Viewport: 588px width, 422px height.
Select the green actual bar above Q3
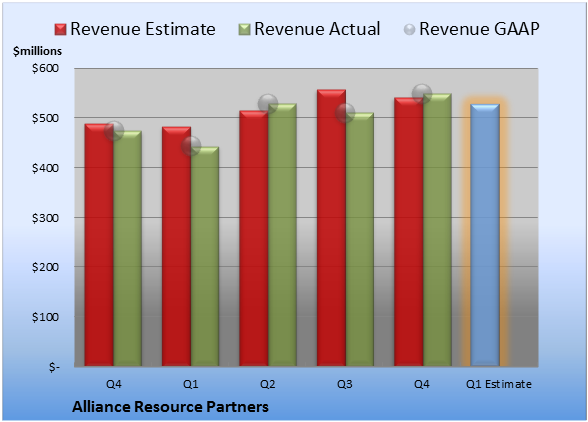pos(360,239)
